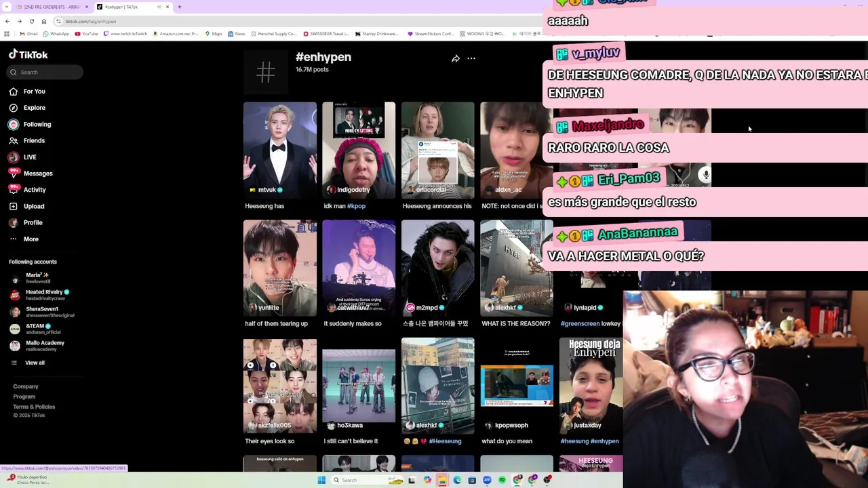Go to Profile in the sidebar
Image resolution: width=868 pixels, height=488 pixels.
tap(26, 222)
